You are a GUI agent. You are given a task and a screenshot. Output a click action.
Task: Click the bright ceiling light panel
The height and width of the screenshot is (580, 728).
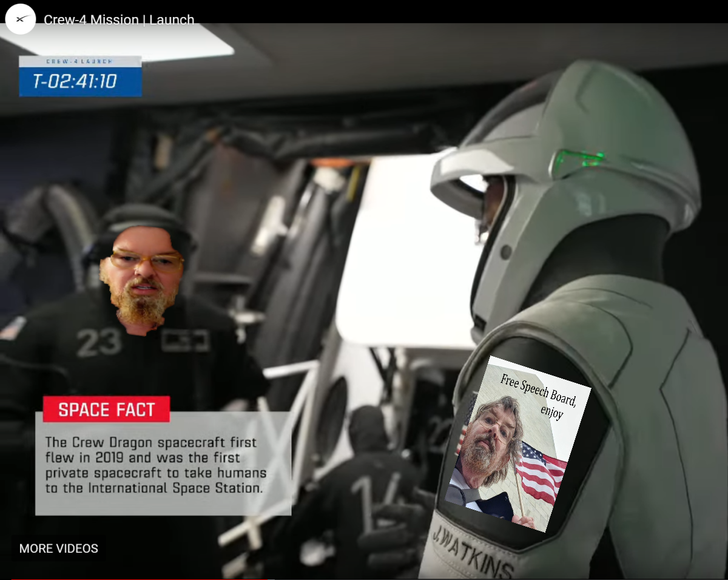121,41
